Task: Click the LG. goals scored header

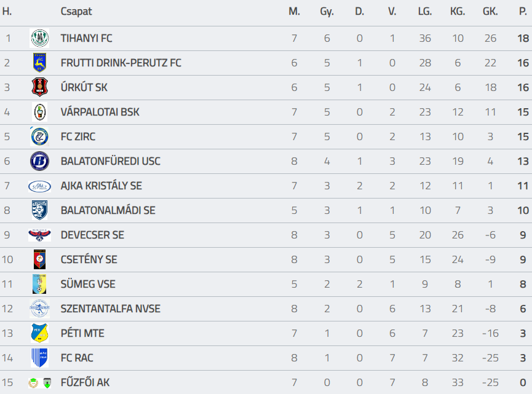Action: [425, 12]
